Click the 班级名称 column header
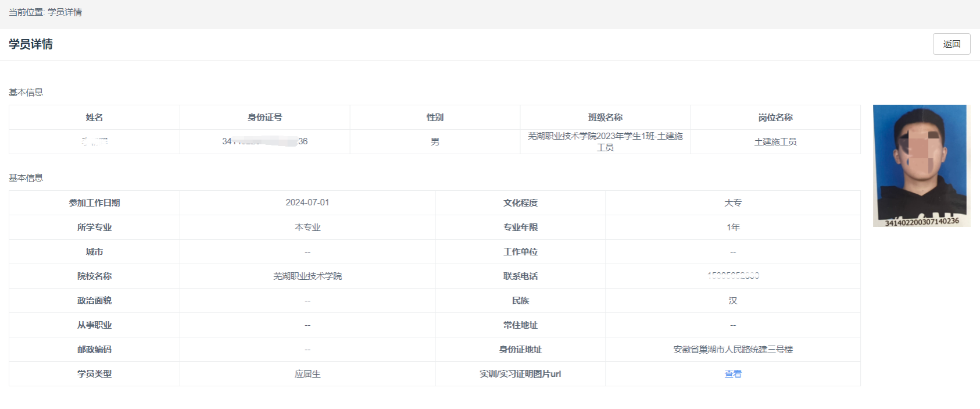 tap(605, 118)
